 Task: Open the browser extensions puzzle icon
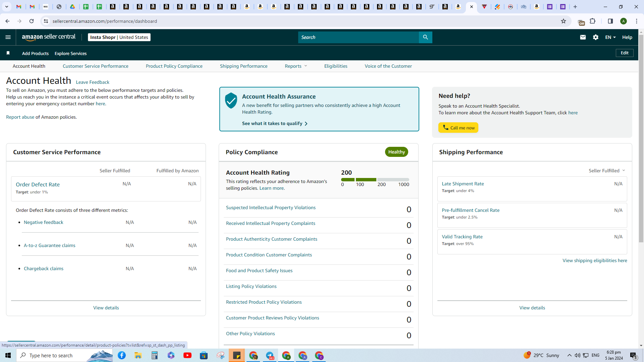[x=593, y=21]
